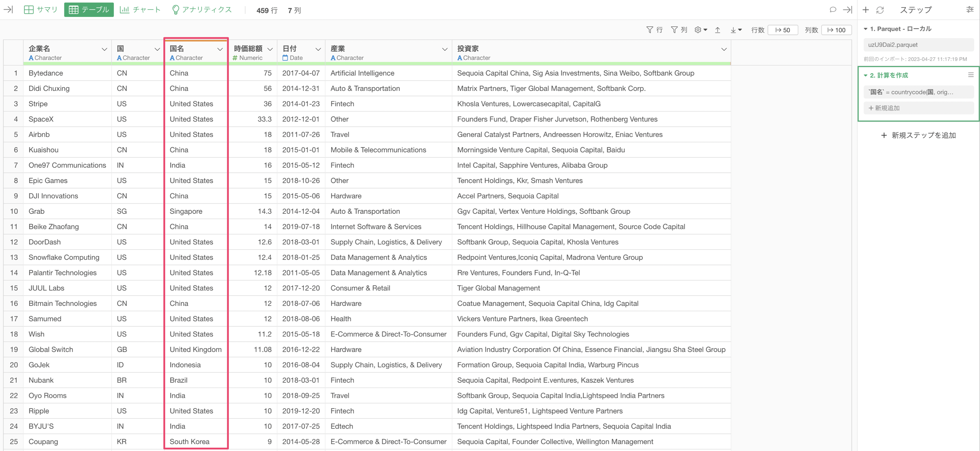Click the upload share arrow icon
This screenshot has width=980, height=451.
717,30
